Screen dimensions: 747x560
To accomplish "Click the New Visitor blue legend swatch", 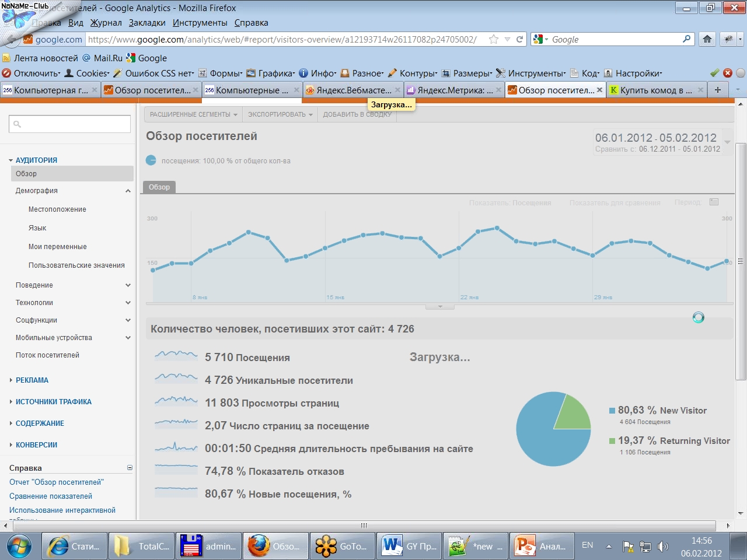I will coord(612,411).
